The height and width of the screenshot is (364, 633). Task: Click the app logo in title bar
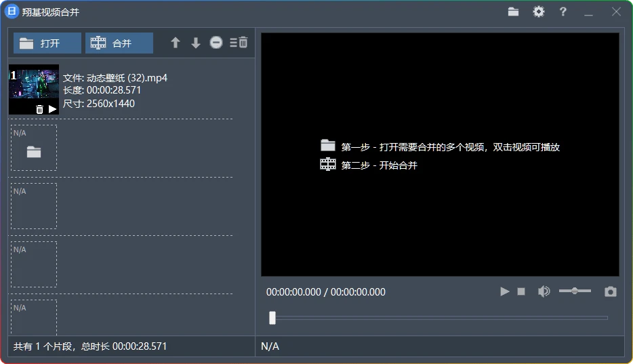click(12, 12)
